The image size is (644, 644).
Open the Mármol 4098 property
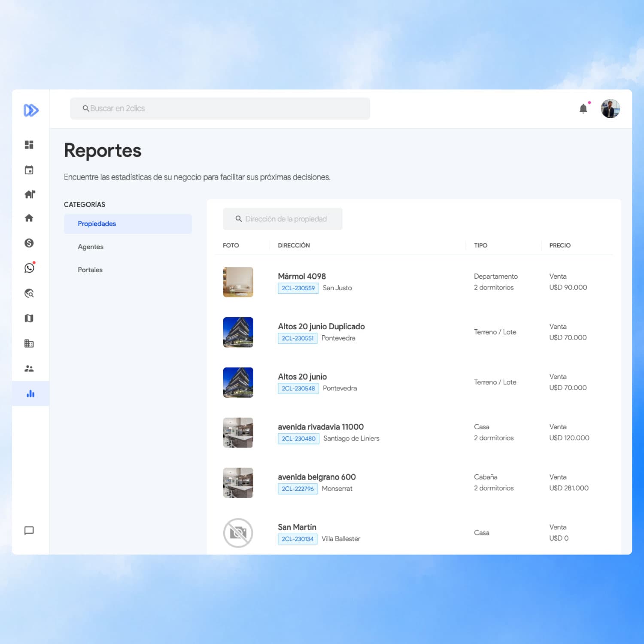[x=302, y=276]
